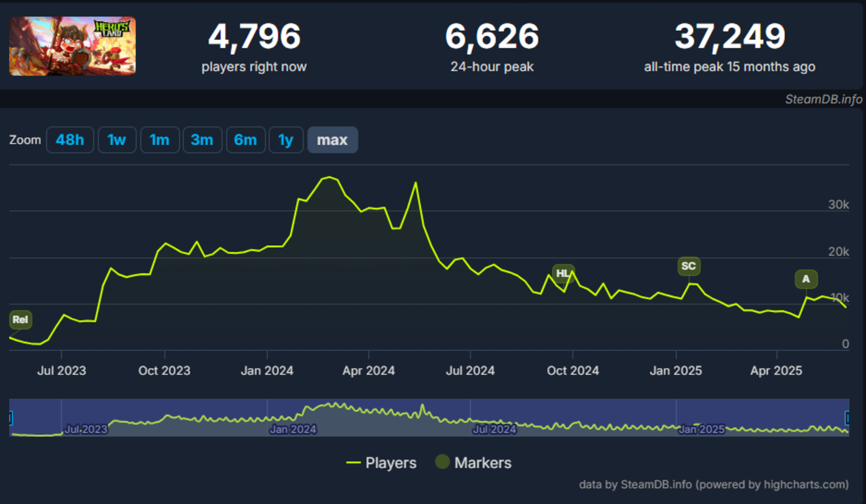Click the max zoom button
The height and width of the screenshot is (504, 866).
(x=332, y=140)
